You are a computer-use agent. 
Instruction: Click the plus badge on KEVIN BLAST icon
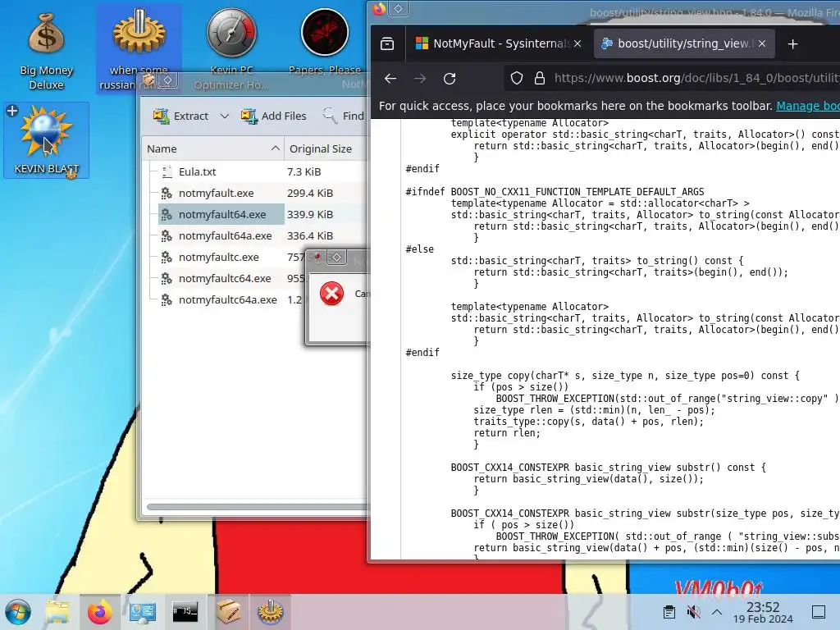point(11,111)
